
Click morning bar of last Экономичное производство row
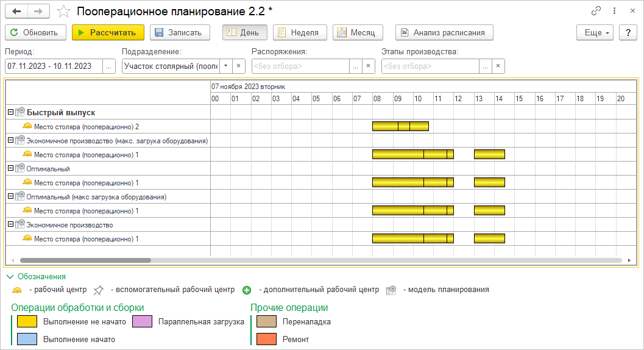pos(412,238)
